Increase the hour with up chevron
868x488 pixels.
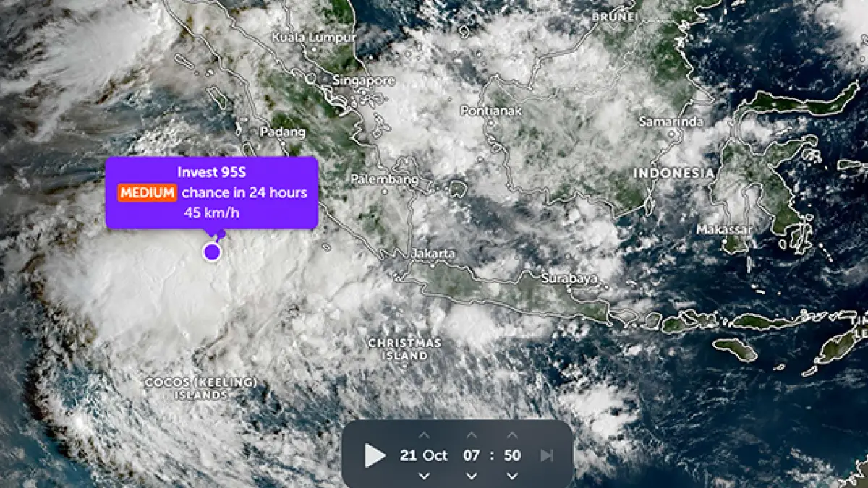pyautogui.click(x=471, y=435)
